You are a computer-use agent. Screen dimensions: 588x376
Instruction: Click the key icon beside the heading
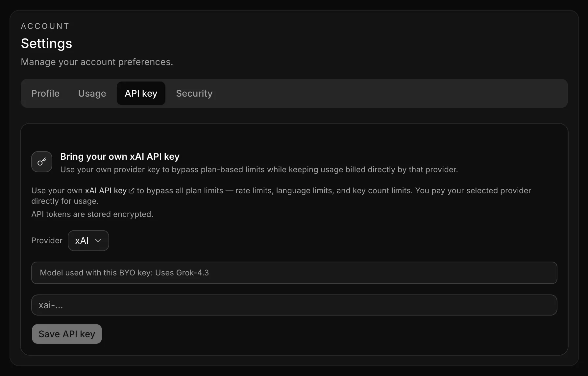point(42,162)
